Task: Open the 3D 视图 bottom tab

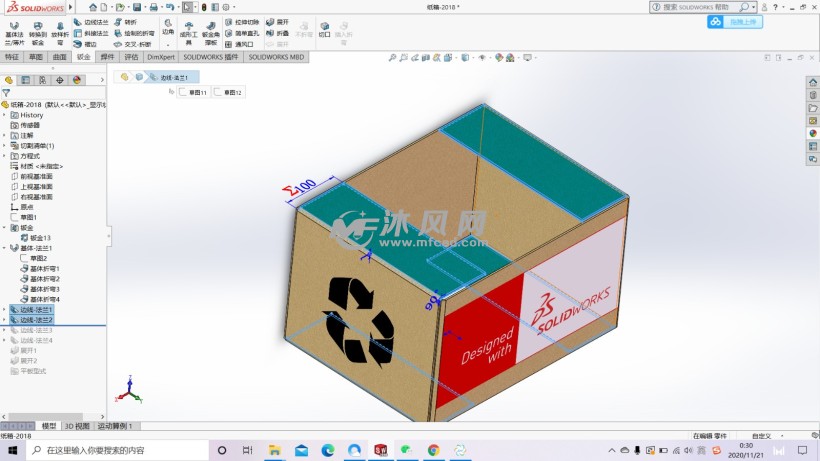Action: click(x=77, y=426)
